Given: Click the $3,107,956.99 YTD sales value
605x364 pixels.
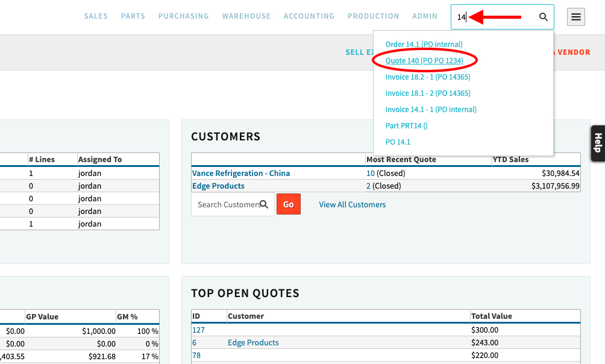Looking at the screenshot, I should 556,186.
